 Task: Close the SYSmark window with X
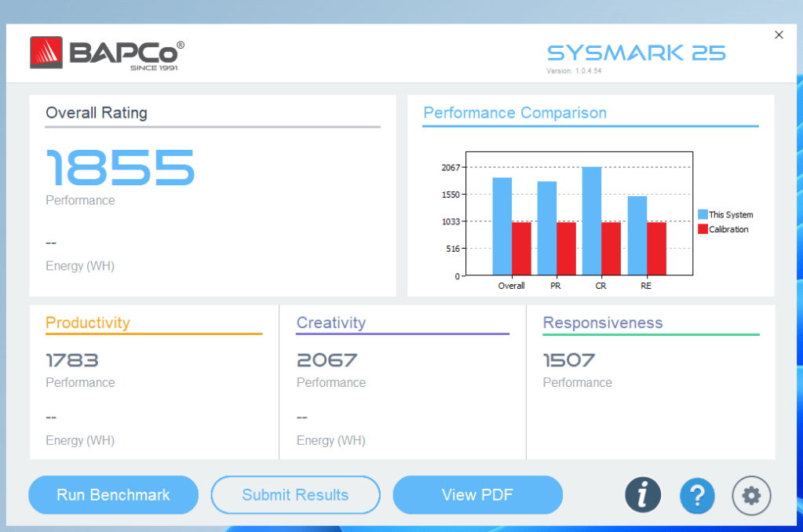coord(779,35)
